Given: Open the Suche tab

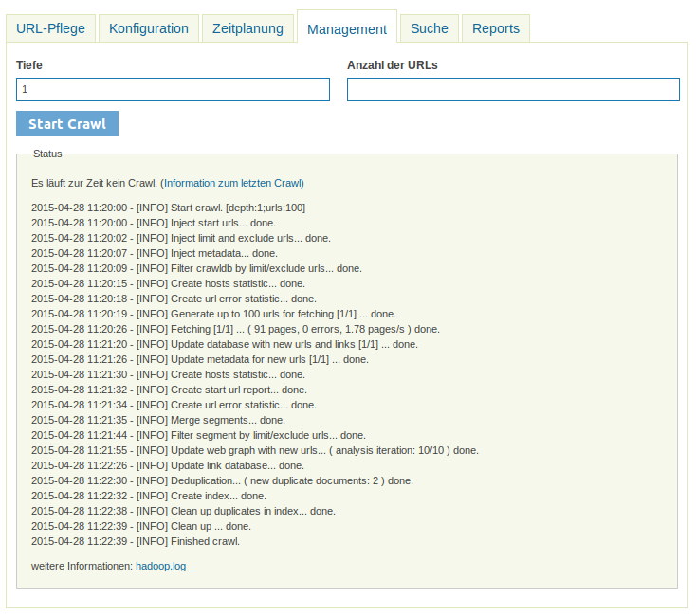Looking at the screenshot, I should (430, 28).
